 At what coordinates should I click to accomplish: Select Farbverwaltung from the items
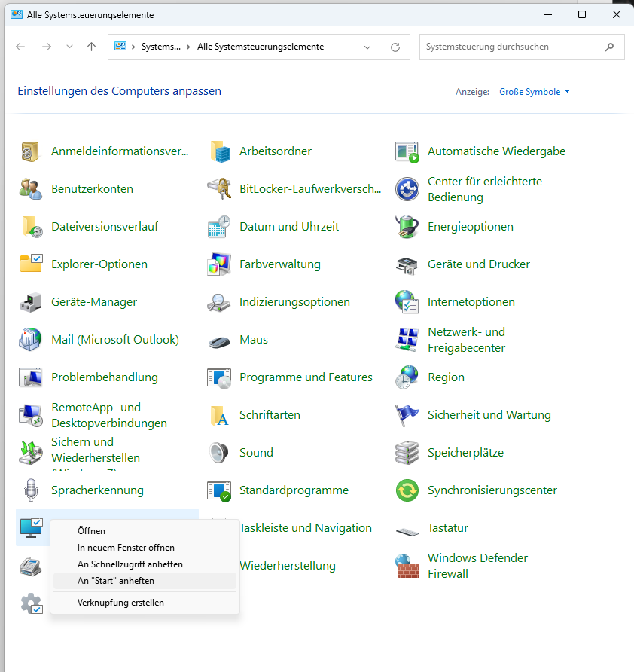click(282, 264)
